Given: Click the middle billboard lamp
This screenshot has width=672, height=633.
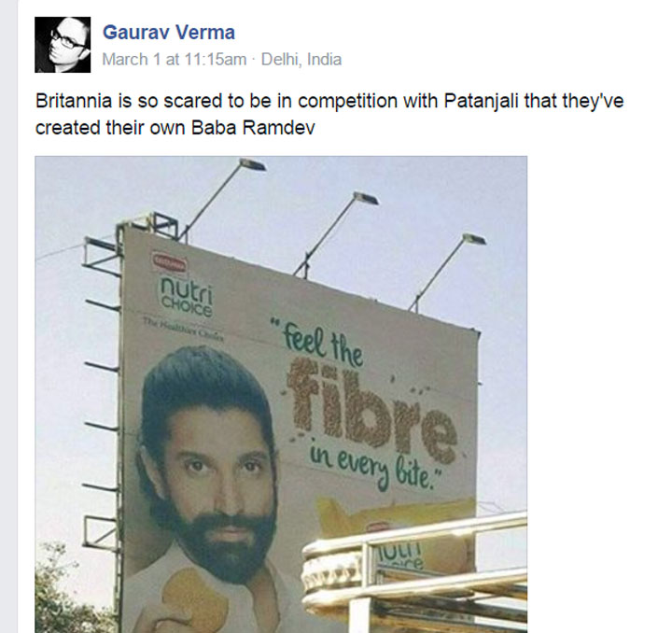Looking at the screenshot, I should tap(366, 198).
